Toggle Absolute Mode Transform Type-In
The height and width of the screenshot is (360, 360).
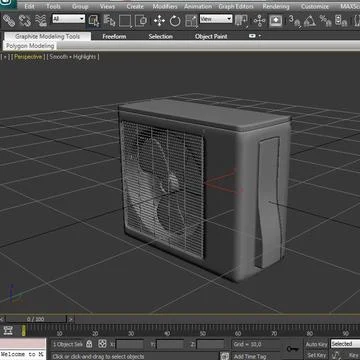point(102,344)
